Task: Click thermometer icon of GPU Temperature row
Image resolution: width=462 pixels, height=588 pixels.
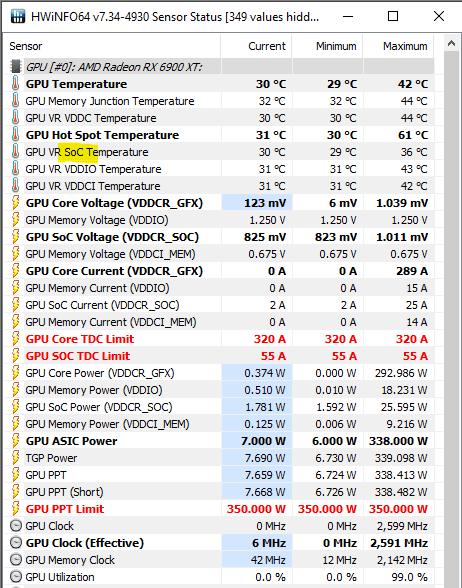Action: point(15,84)
